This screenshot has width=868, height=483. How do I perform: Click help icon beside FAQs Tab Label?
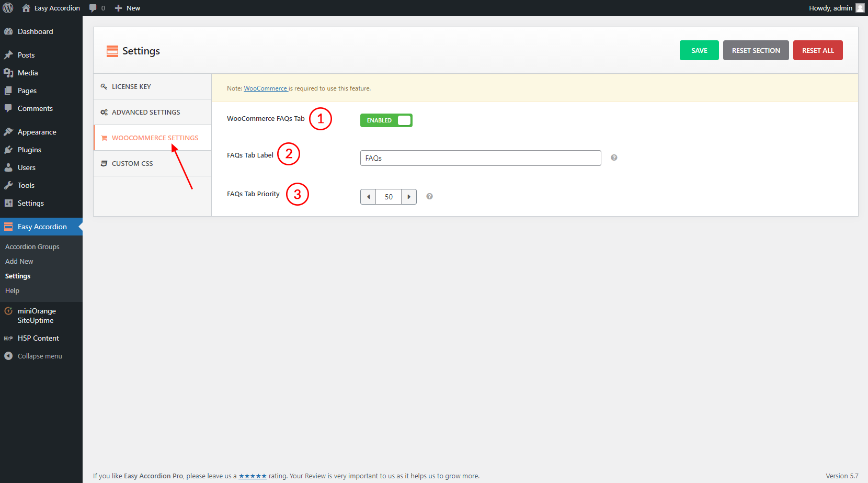point(614,158)
